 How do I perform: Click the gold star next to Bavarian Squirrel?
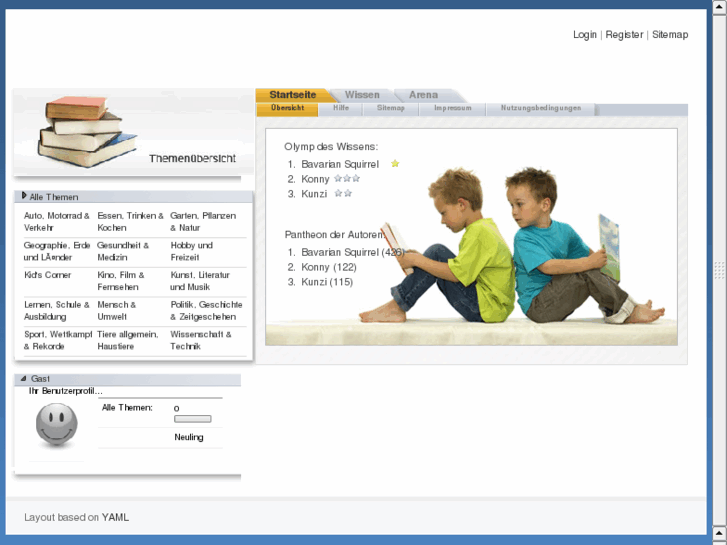point(395,164)
